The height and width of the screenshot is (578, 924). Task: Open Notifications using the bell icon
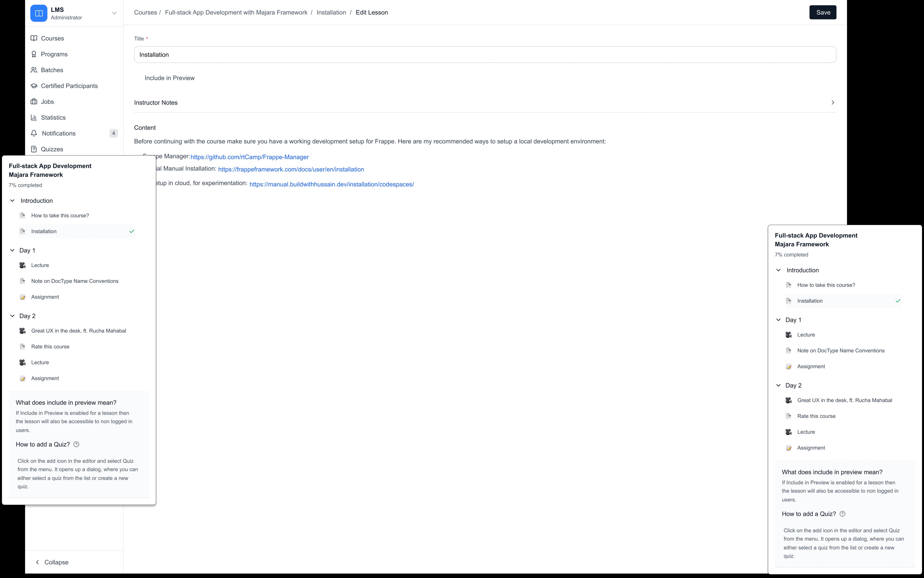[34, 133]
